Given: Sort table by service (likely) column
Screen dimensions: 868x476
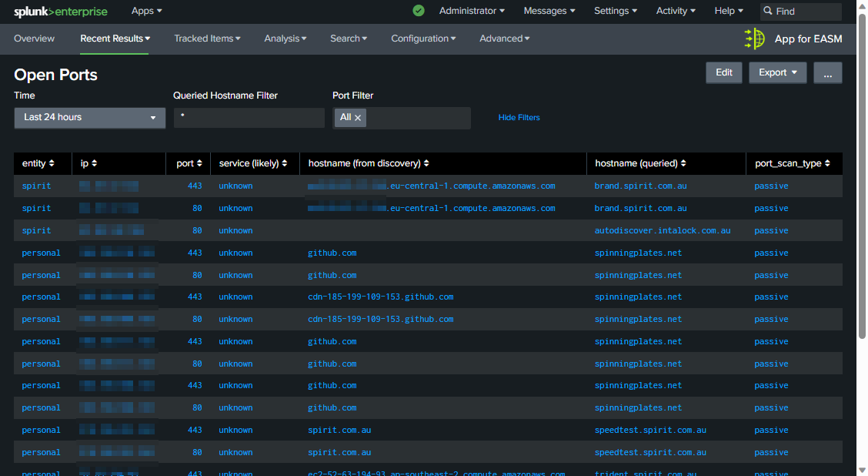Looking at the screenshot, I should (x=253, y=163).
